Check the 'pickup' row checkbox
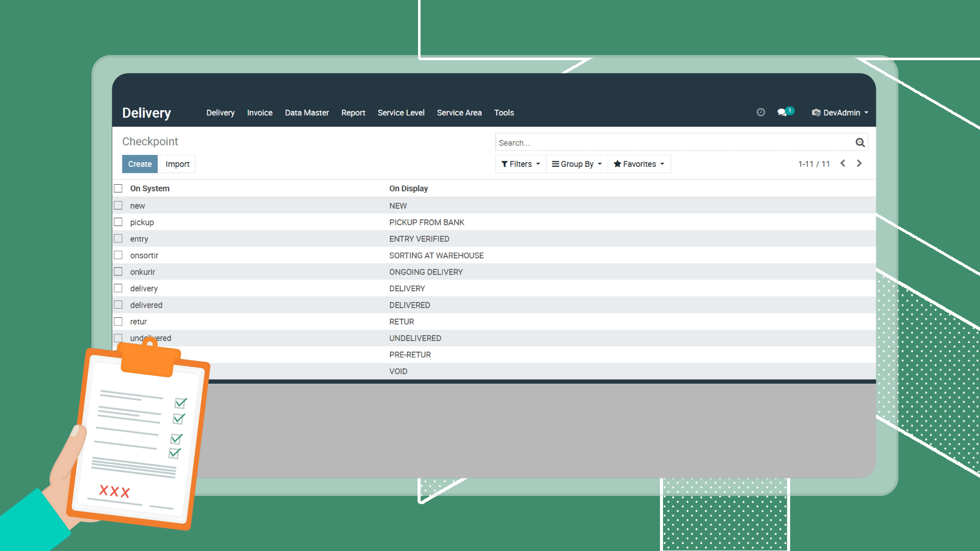The height and width of the screenshot is (551, 980). [118, 222]
